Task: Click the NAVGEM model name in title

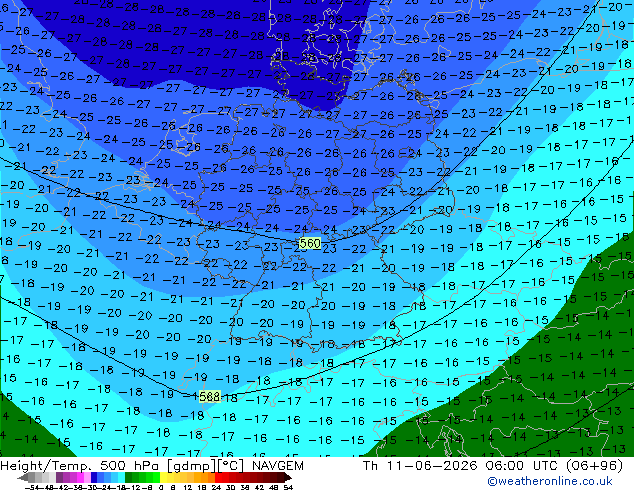Action: (x=277, y=466)
